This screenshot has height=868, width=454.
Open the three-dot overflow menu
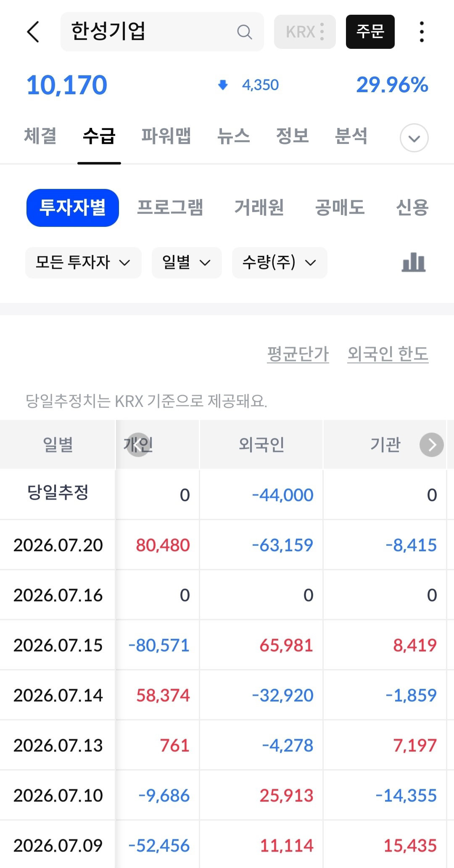click(422, 32)
